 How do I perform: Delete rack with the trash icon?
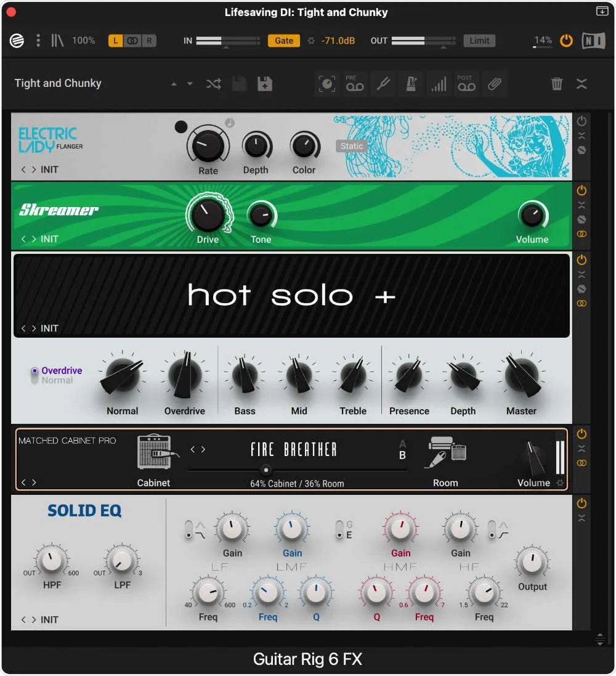(x=557, y=84)
